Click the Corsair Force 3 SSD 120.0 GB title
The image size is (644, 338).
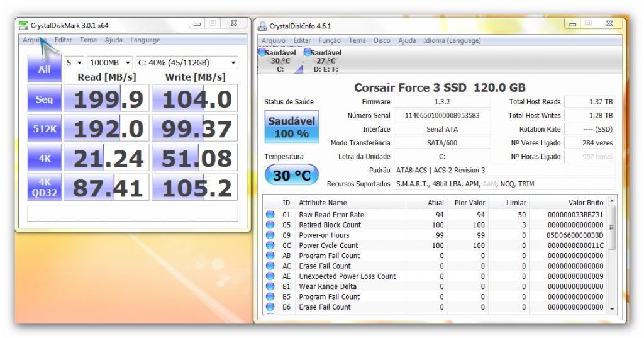click(440, 87)
